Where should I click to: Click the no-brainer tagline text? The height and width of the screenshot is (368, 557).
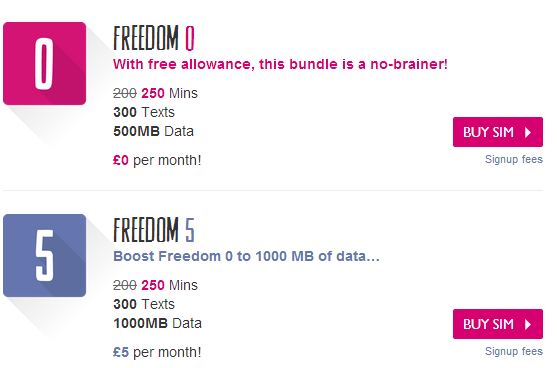[x=280, y=64]
